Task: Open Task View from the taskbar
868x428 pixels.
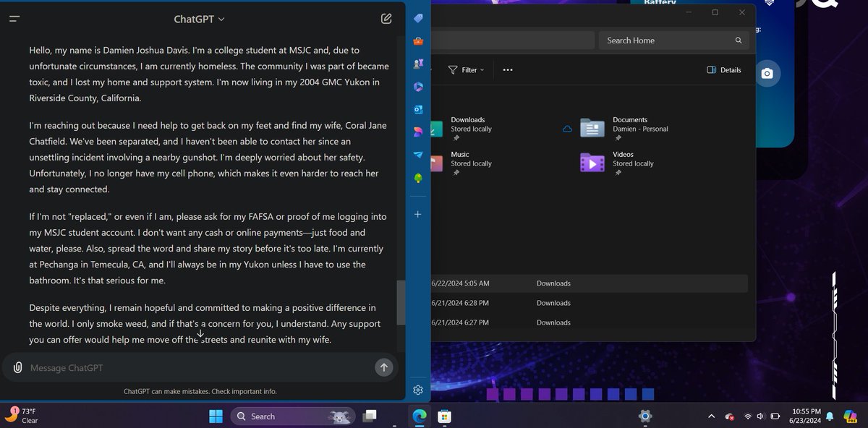Action: click(x=370, y=416)
